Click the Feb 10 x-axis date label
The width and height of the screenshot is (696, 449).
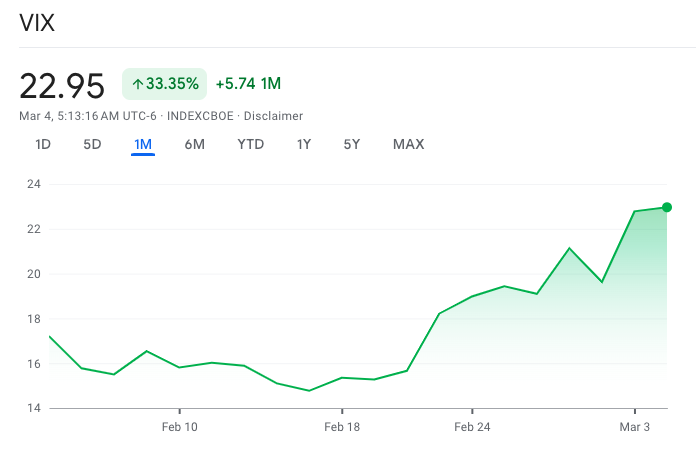(179, 426)
